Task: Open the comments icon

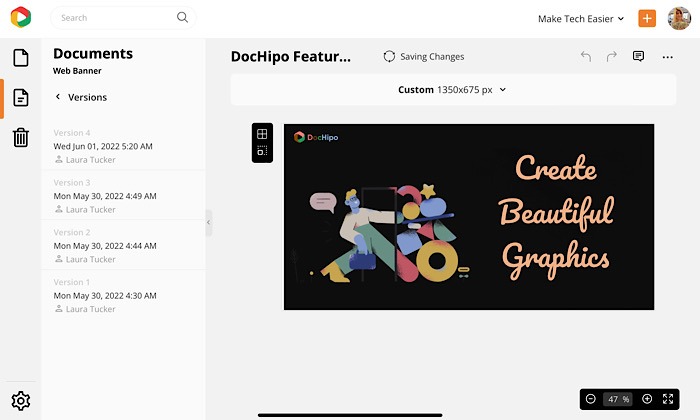Action: point(638,56)
